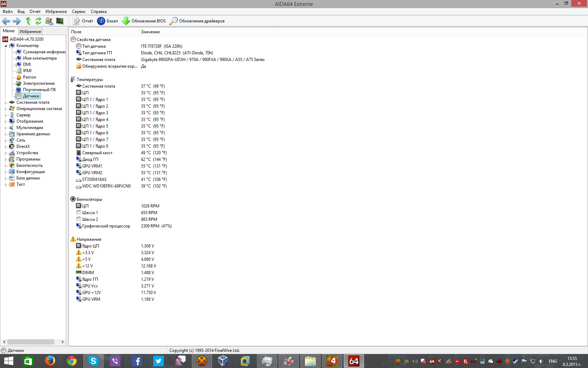
Task: Select the GPU VRM1 temperature row
Action: pos(121,166)
